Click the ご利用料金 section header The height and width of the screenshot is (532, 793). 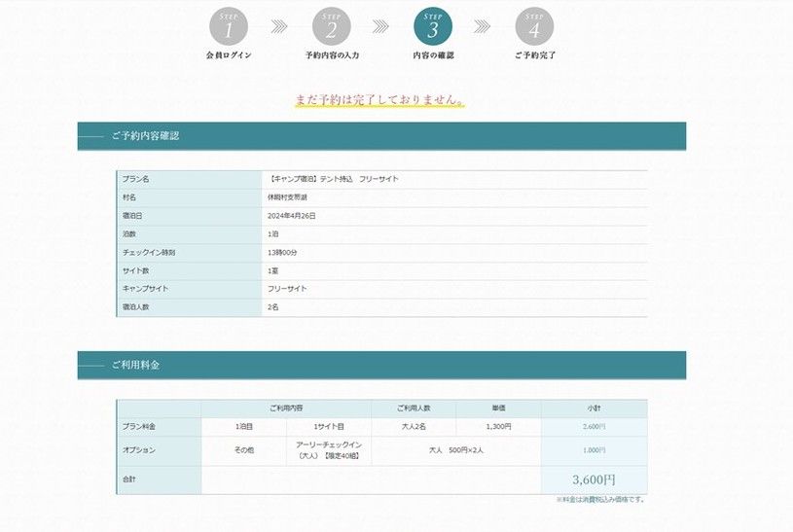381,365
